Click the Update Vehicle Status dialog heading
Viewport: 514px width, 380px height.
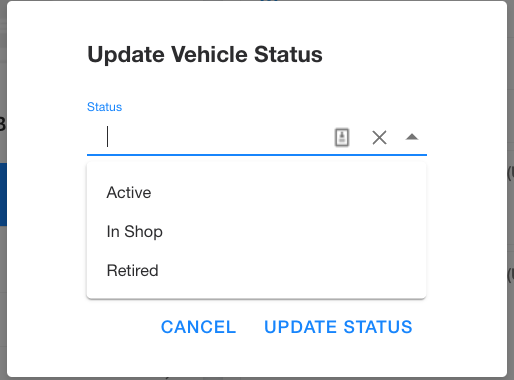(205, 54)
